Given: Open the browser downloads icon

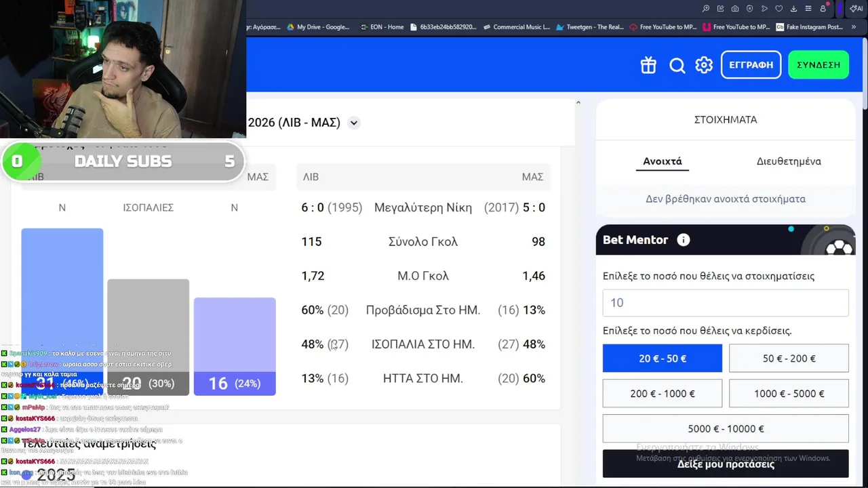Looking at the screenshot, I should [x=793, y=9].
